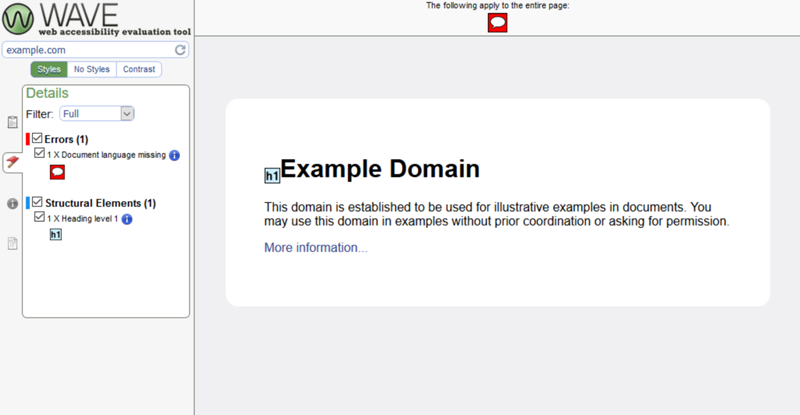Open the Summary clipboard sidebar tab
This screenshot has width=800, height=415.
pyautogui.click(x=12, y=122)
